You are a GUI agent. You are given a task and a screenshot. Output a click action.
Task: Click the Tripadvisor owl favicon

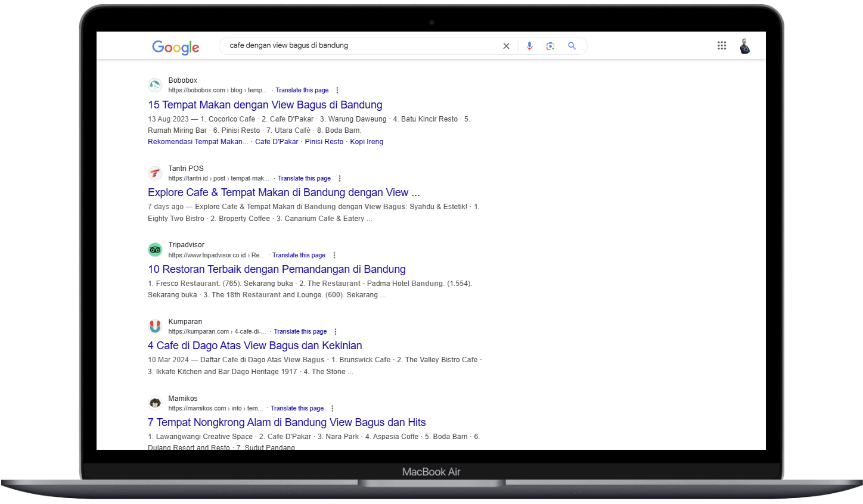pos(155,250)
